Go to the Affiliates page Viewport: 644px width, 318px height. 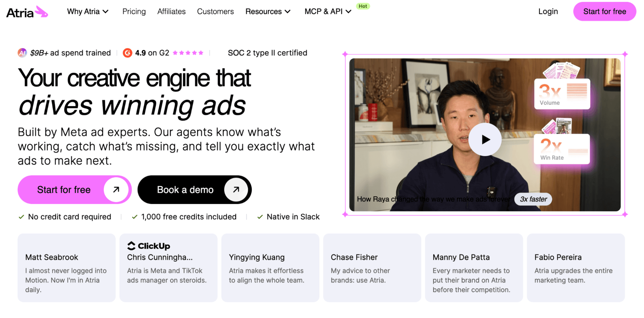pos(171,11)
